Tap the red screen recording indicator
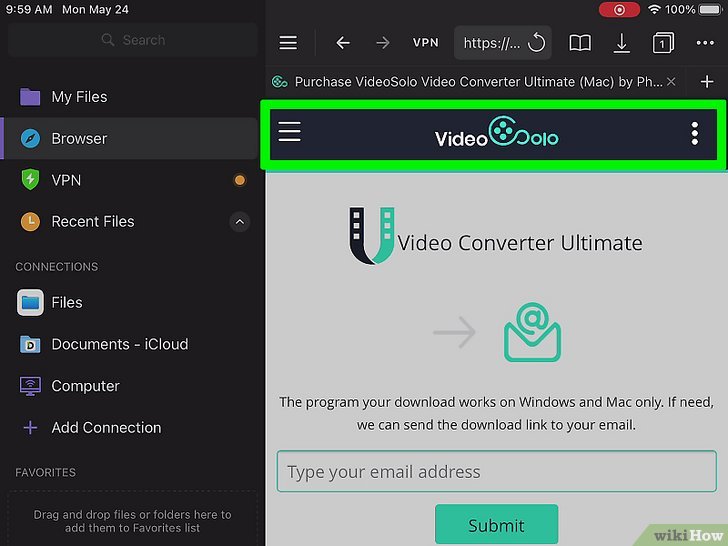 (x=619, y=9)
